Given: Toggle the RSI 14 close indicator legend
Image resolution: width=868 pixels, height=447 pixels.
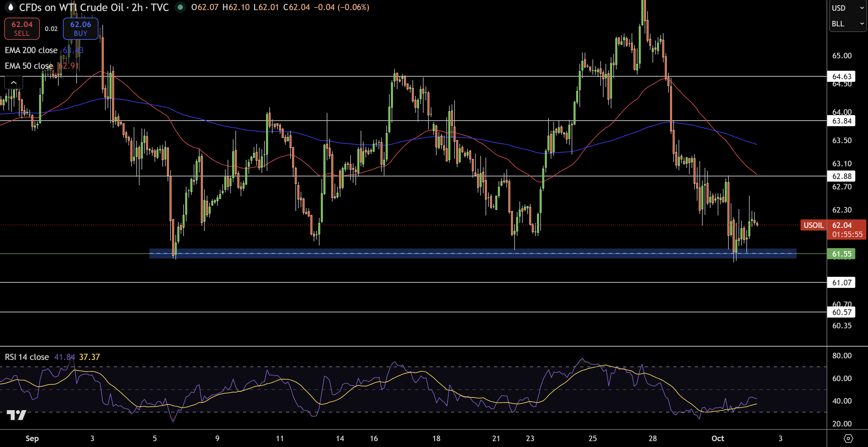Looking at the screenshot, I should tap(27, 357).
